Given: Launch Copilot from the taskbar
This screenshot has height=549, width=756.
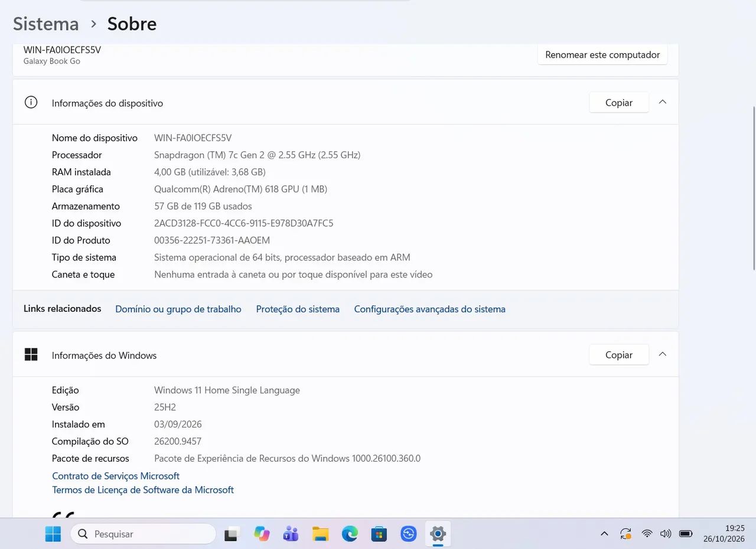Looking at the screenshot, I should coord(262,534).
